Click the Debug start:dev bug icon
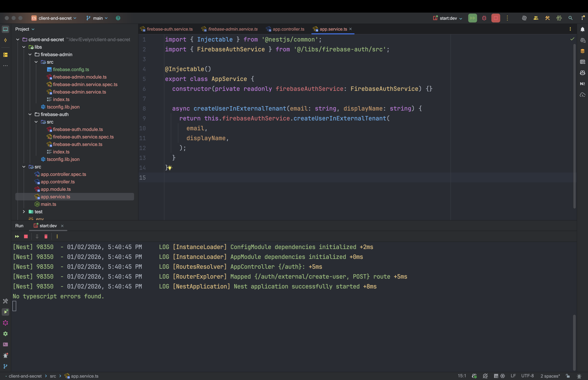Viewport: 588px width, 380px height. (x=484, y=18)
